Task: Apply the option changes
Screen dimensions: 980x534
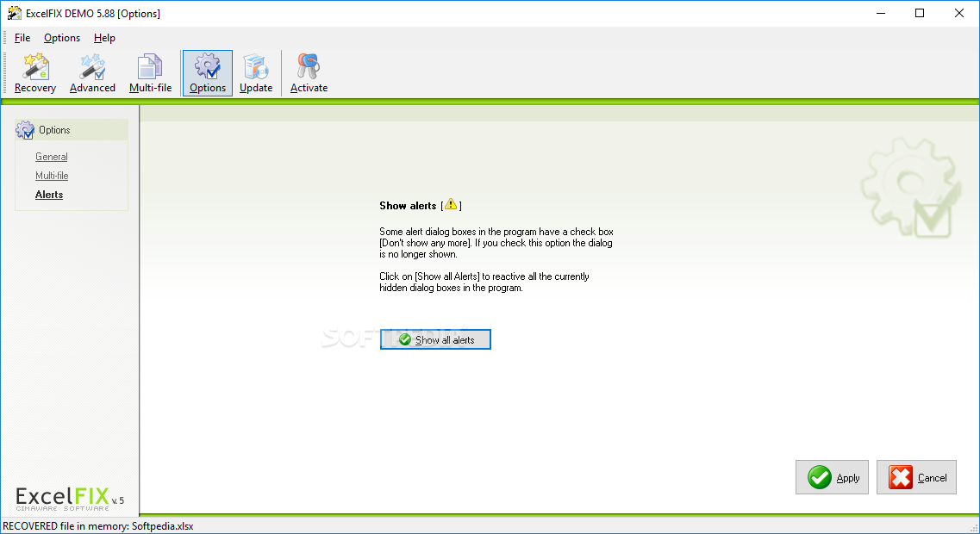Action: (x=832, y=477)
